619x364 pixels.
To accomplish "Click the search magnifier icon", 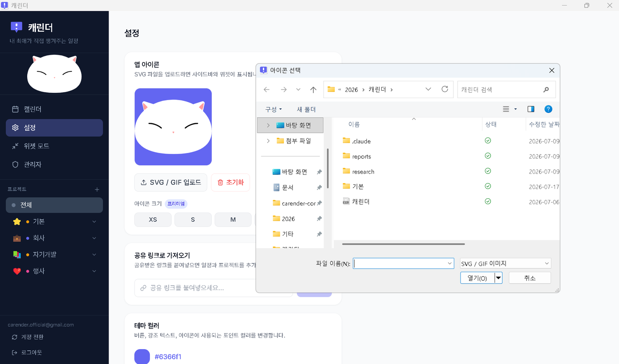I will coord(546,90).
